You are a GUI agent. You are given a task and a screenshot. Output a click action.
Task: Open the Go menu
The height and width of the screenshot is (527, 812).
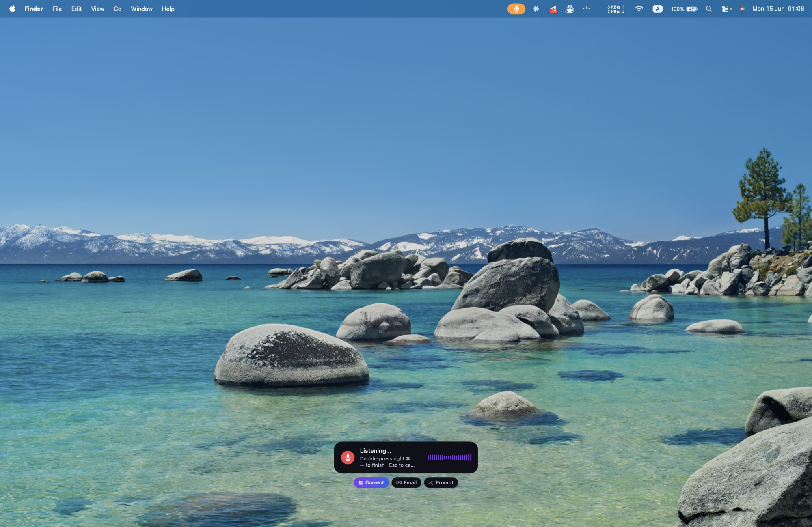pyautogui.click(x=117, y=9)
